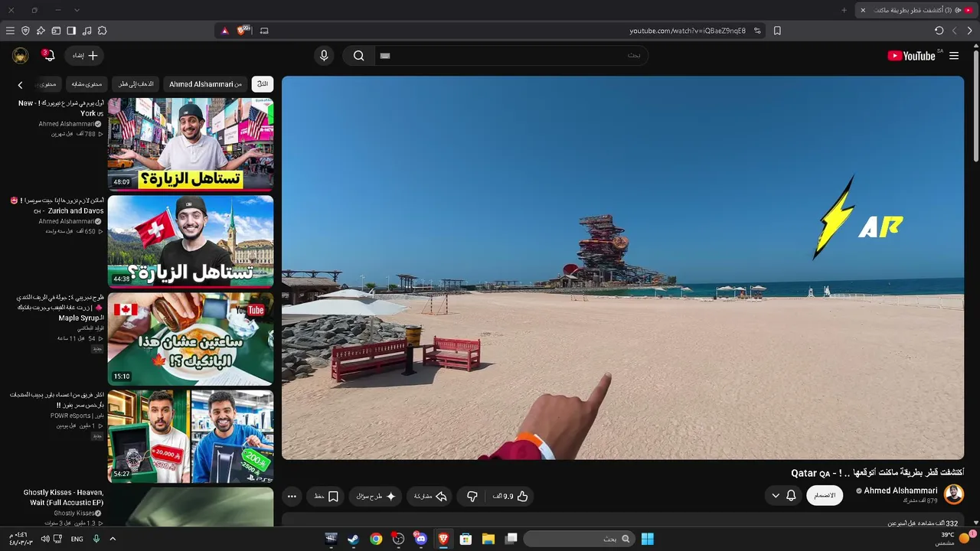Open Ahmed Alshammari channel avatar under video
980x551 pixels.
pos(954,494)
